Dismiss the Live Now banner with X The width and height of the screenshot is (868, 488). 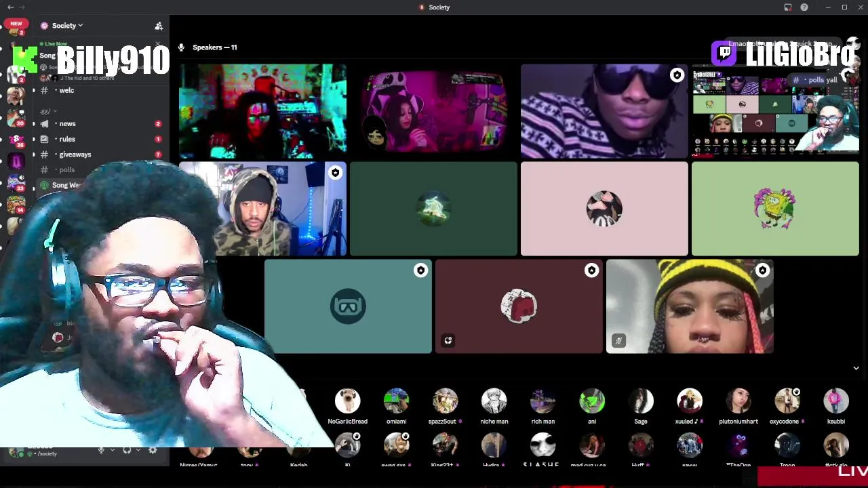[158, 45]
